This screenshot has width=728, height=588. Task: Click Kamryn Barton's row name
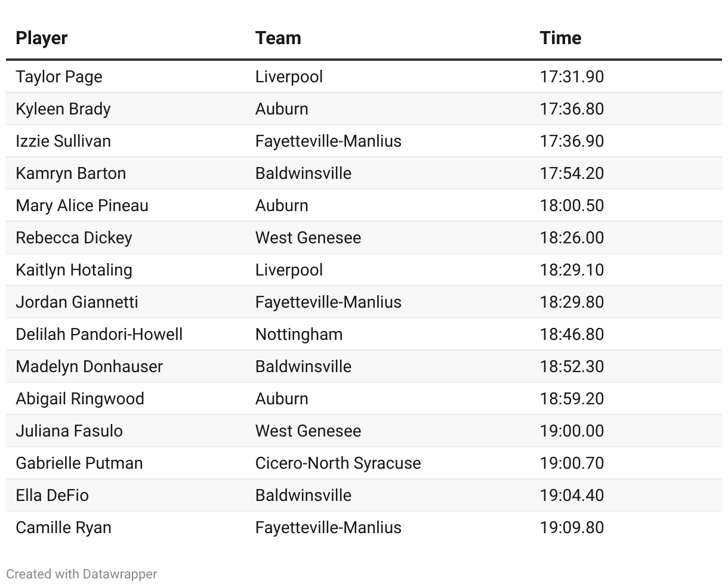[71, 174]
